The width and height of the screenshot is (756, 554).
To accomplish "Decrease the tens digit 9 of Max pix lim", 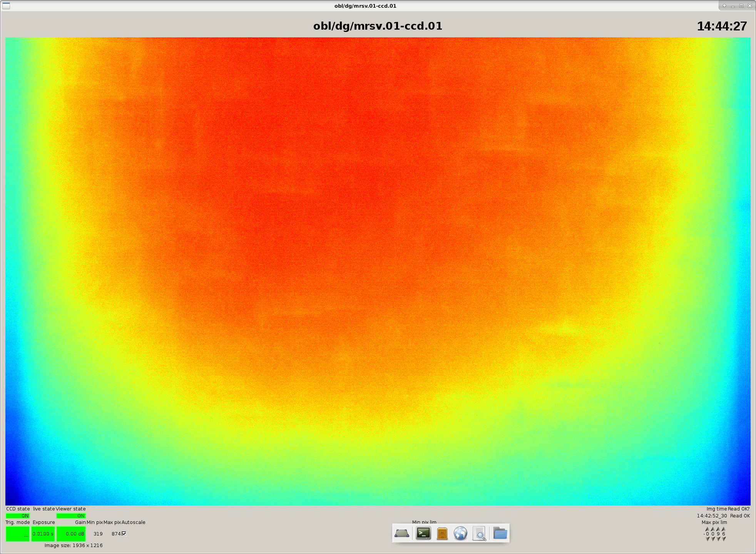I will (718, 539).
